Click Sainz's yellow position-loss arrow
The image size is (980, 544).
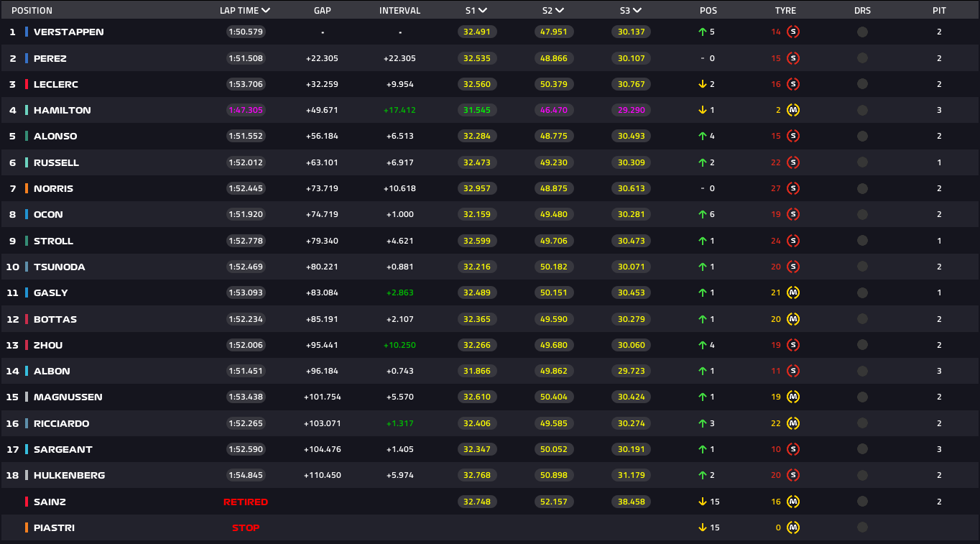point(702,502)
